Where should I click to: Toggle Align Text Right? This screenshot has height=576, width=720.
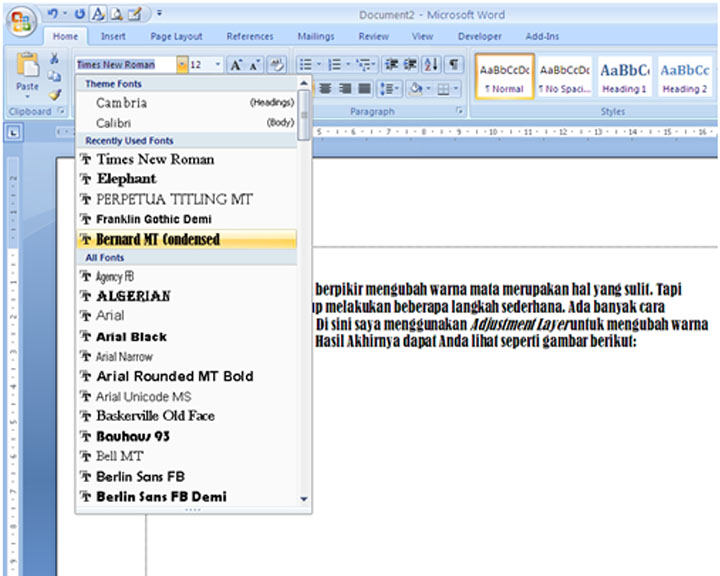click(345, 89)
